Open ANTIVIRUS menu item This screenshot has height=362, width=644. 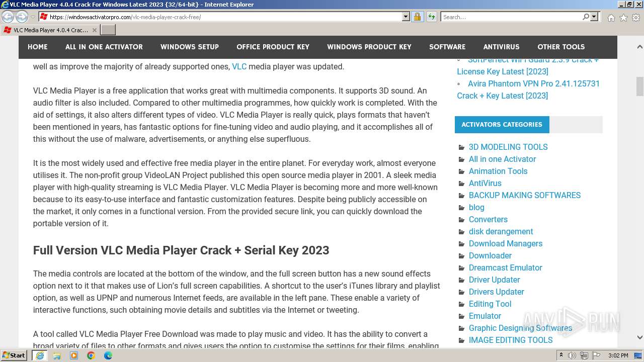501,47
